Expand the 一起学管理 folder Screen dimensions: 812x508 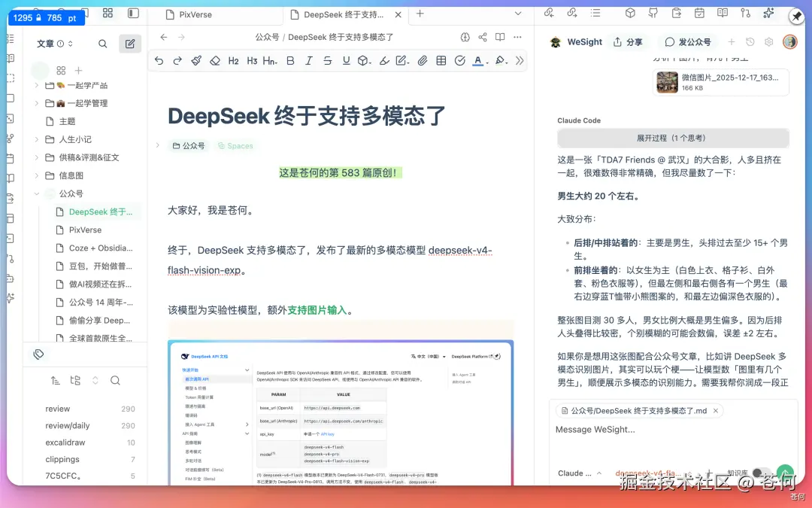36,103
